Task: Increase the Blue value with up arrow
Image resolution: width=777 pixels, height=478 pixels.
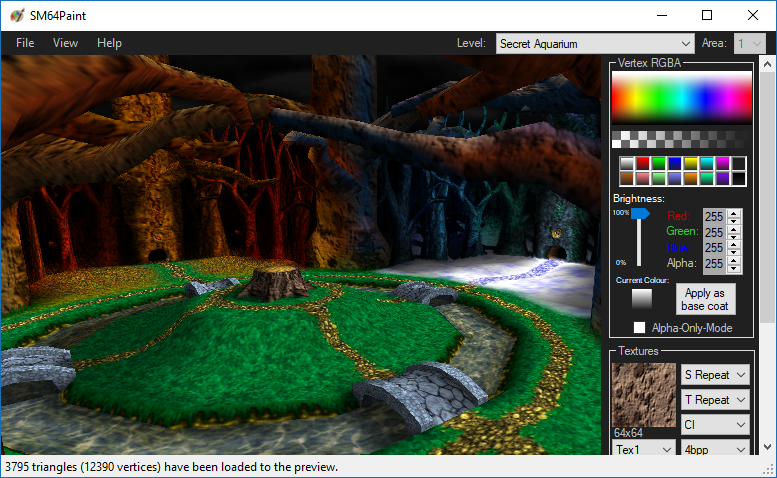Action: coord(734,244)
